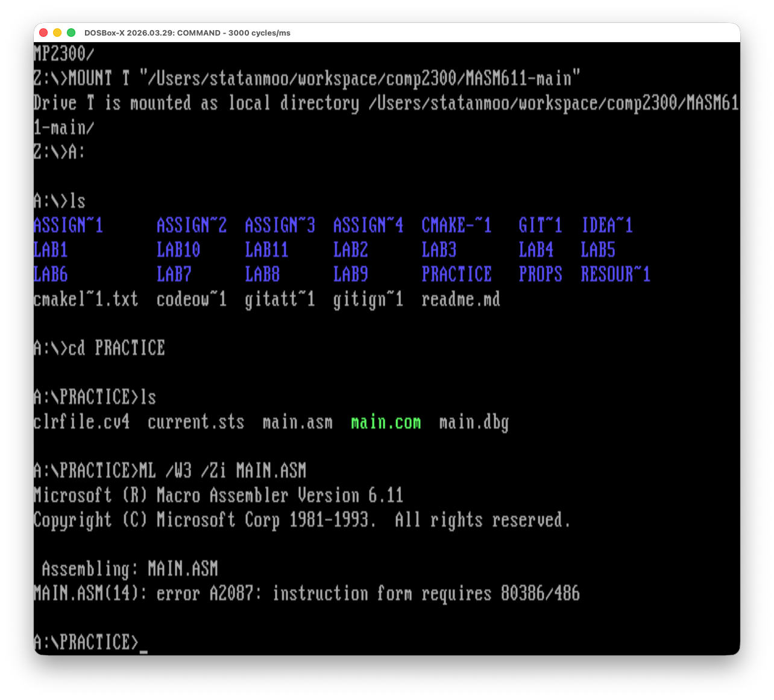Click the current.sts file name
This screenshot has width=774, height=700.
196,421
